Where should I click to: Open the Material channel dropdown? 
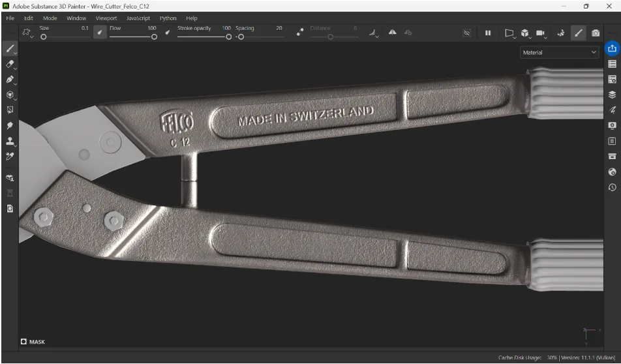[559, 52]
